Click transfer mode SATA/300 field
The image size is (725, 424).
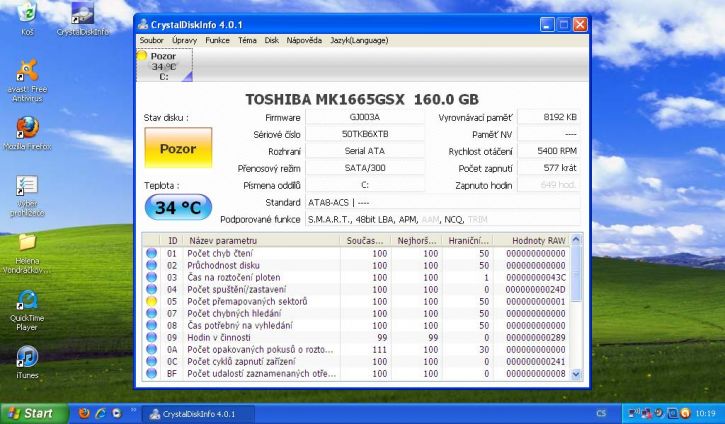click(x=365, y=168)
